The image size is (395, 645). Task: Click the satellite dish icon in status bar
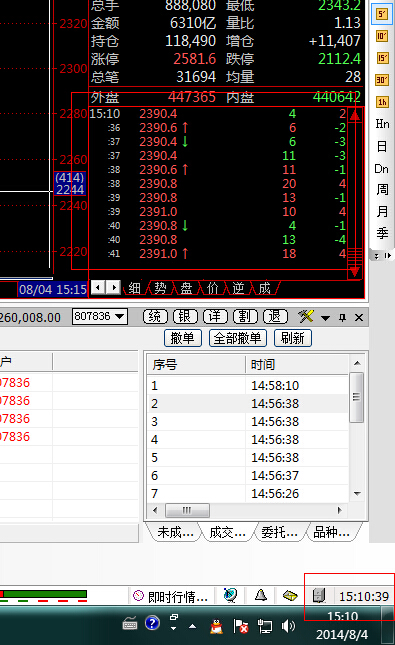tap(230, 595)
